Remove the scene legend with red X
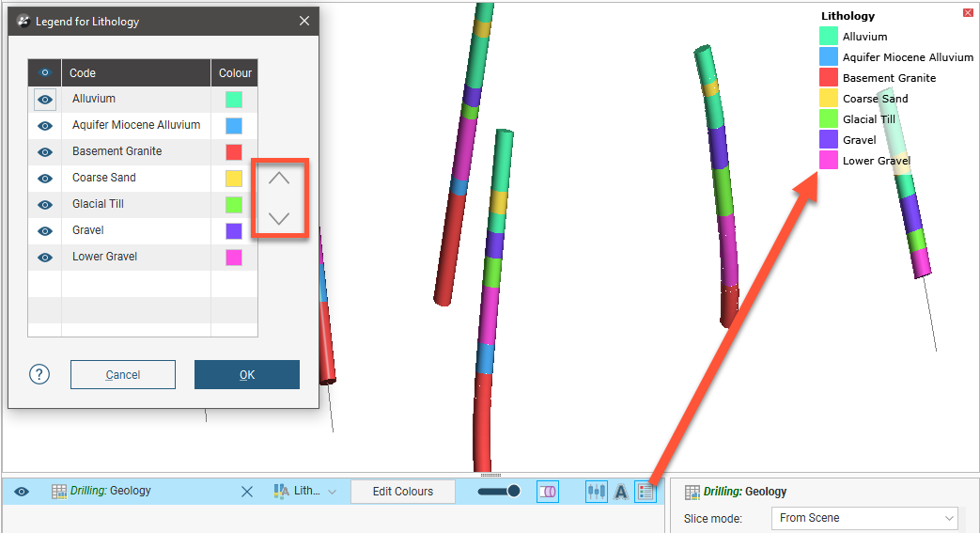980x533 pixels. (x=968, y=12)
